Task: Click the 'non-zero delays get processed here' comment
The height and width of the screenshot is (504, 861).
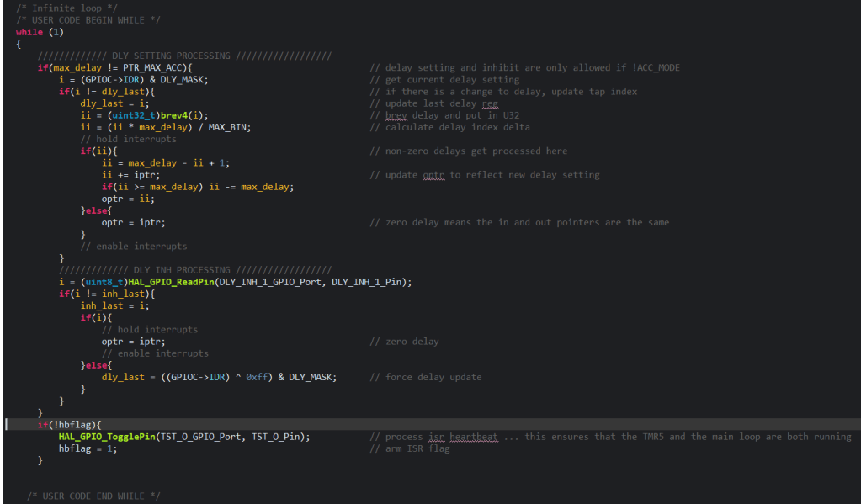Action: pos(469,151)
